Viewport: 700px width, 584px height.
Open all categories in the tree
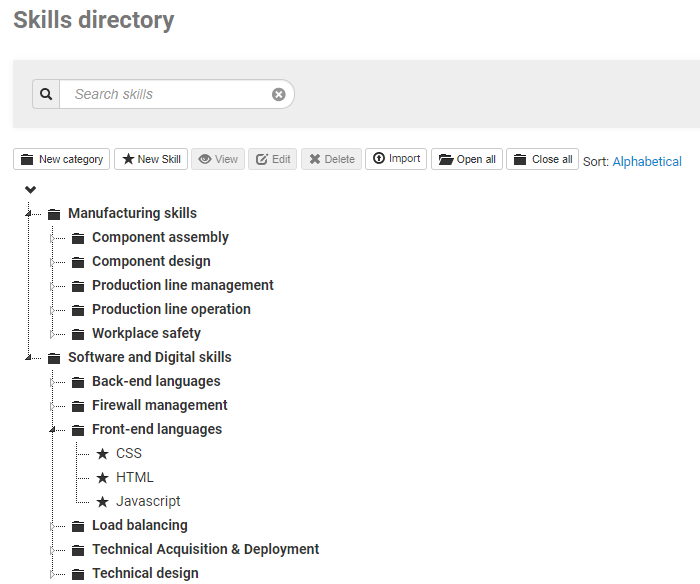click(x=467, y=159)
